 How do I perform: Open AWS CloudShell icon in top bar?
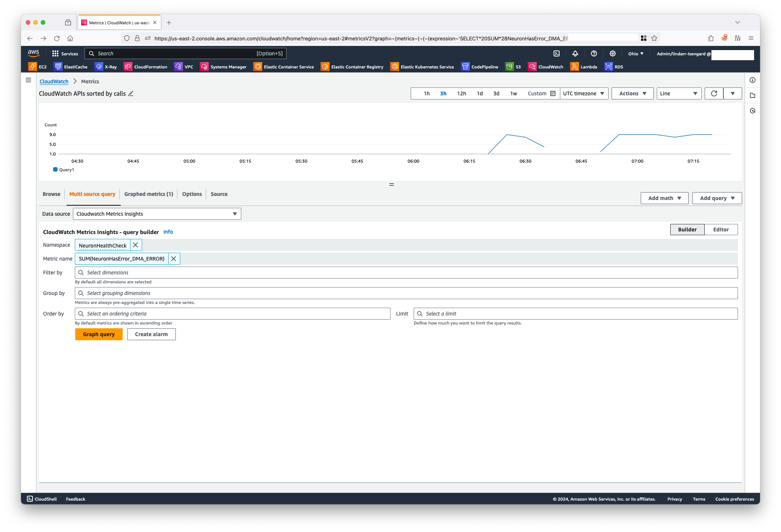coord(557,53)
